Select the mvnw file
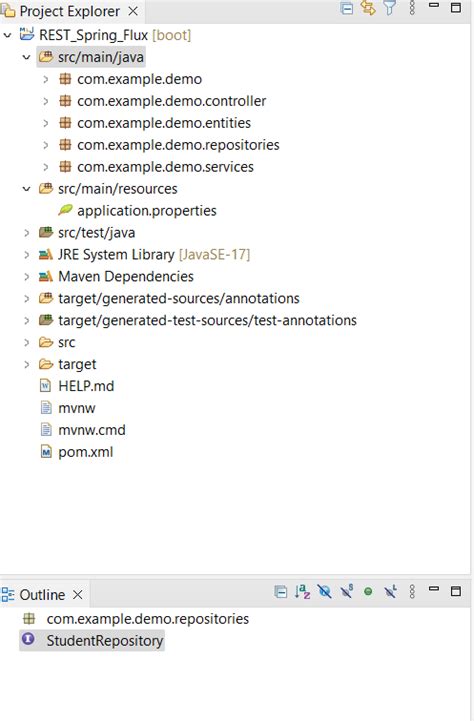The width and height of the screenshot is (474, 721). tap(76, 408)
